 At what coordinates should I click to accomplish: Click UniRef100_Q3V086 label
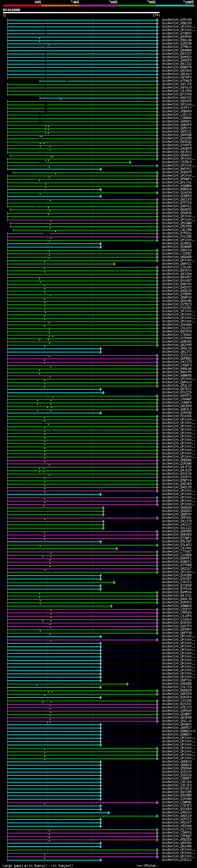click(177, 799)
